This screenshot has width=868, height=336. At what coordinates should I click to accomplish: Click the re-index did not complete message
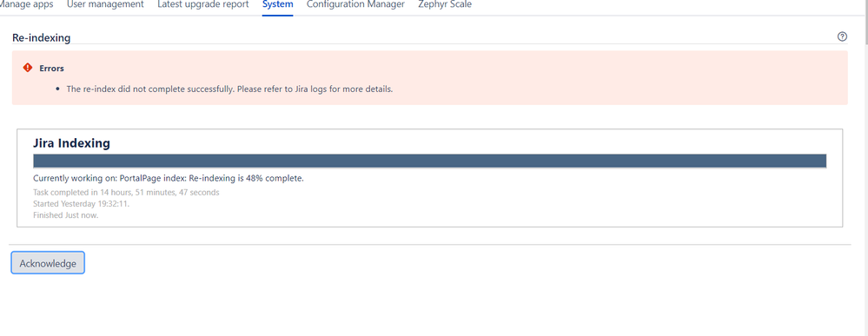(229, 89)
